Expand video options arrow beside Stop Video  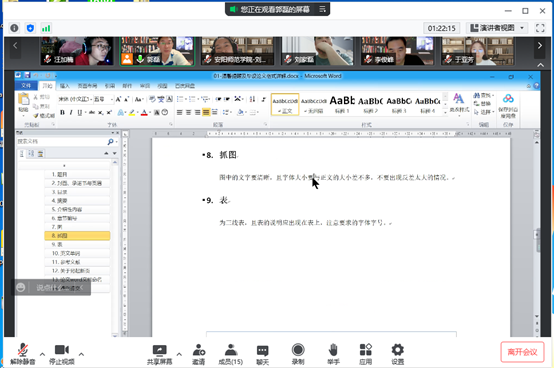coord(81,354)
